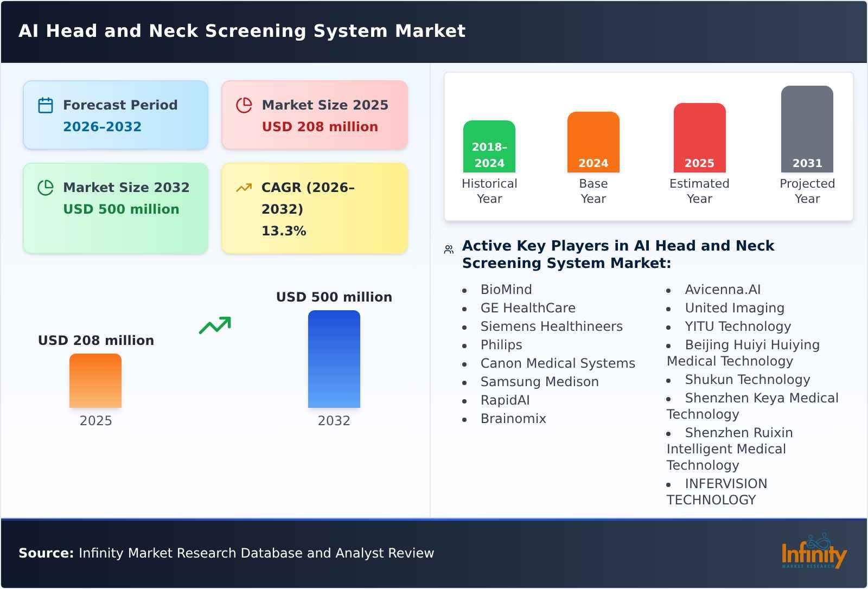
Task: Click the 'Base Year' caption
Action: (593, 191)
